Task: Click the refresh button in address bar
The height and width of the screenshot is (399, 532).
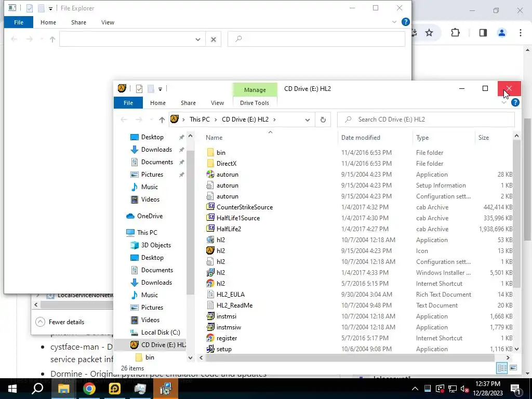Action: point(323,119)
